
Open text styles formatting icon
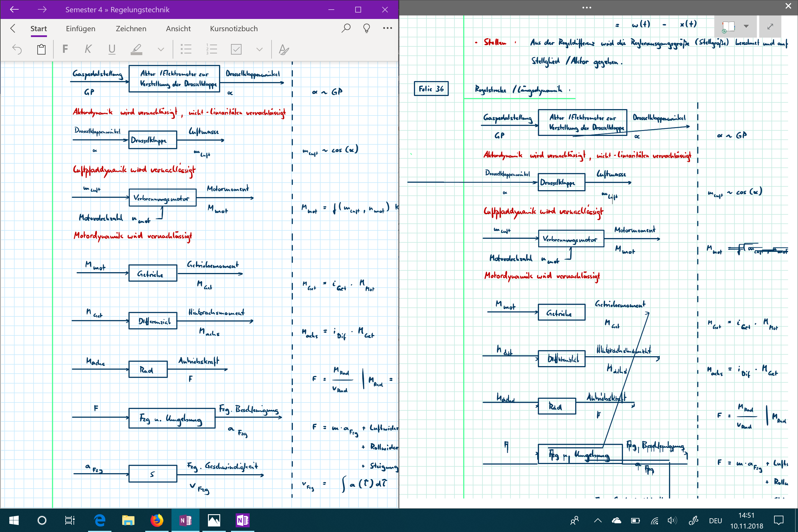click(x=283, y=50)
